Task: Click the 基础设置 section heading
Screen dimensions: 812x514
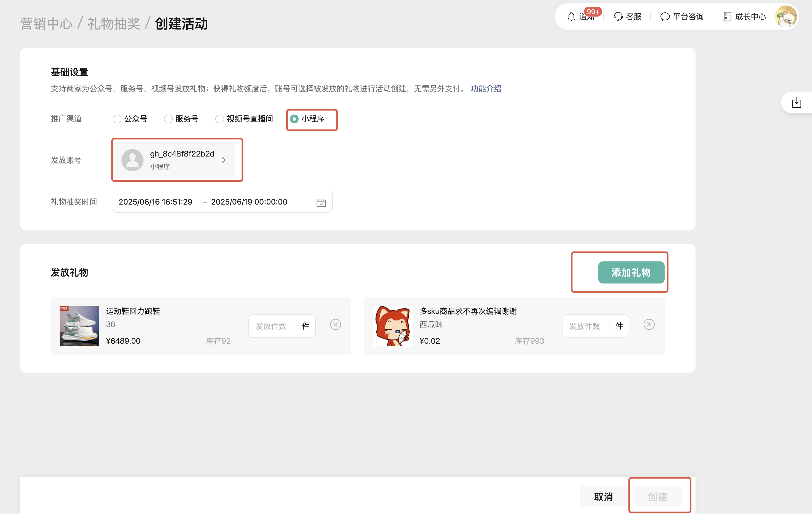Action: (x=70, y=72)
